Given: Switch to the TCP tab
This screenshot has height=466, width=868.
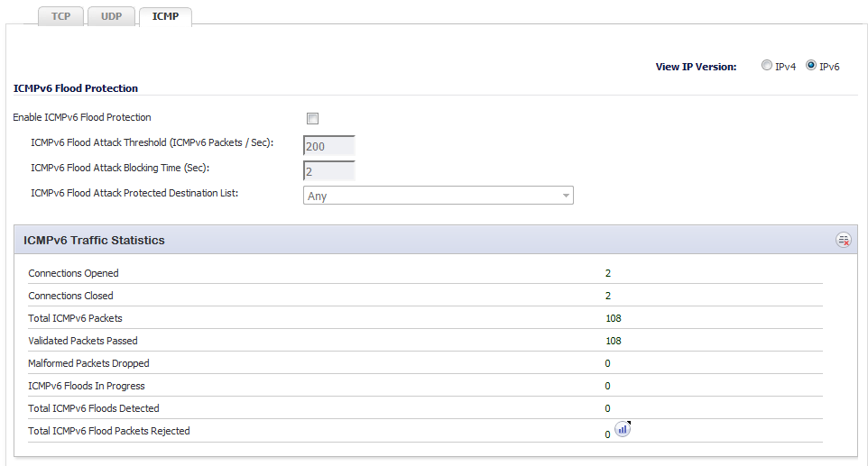Looking at the screenshot, I should pyautogui.click(x=60, y=16).
